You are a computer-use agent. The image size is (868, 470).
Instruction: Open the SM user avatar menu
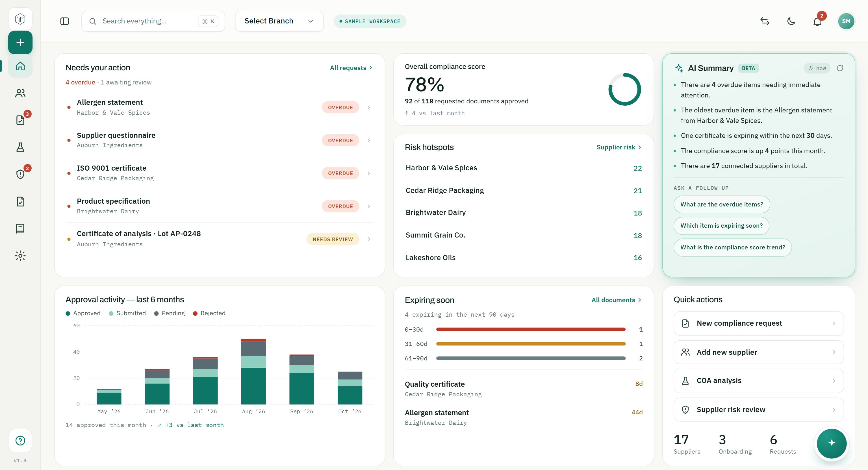click(846, 21)
